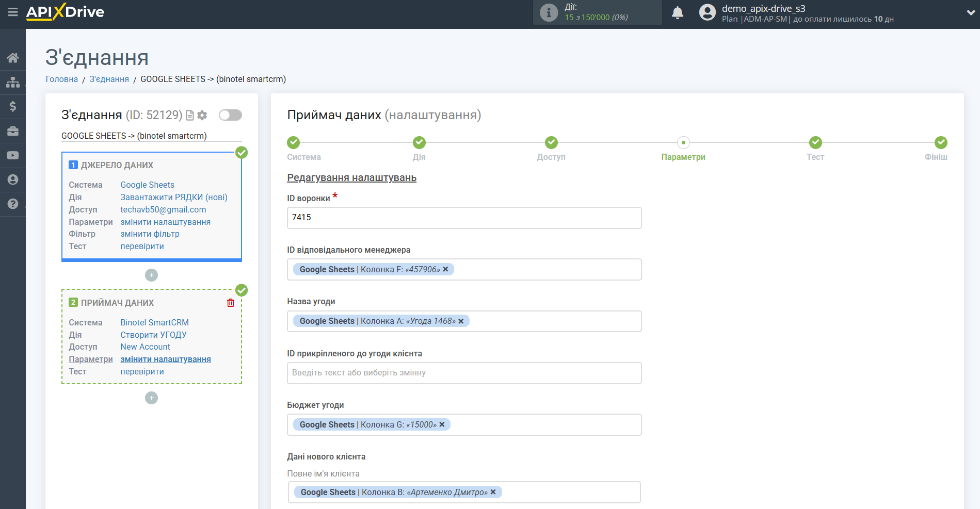The width and height of the screenshot is (980, 509).
Task: Open the help question sidebar icon
Action: (13, 204)
